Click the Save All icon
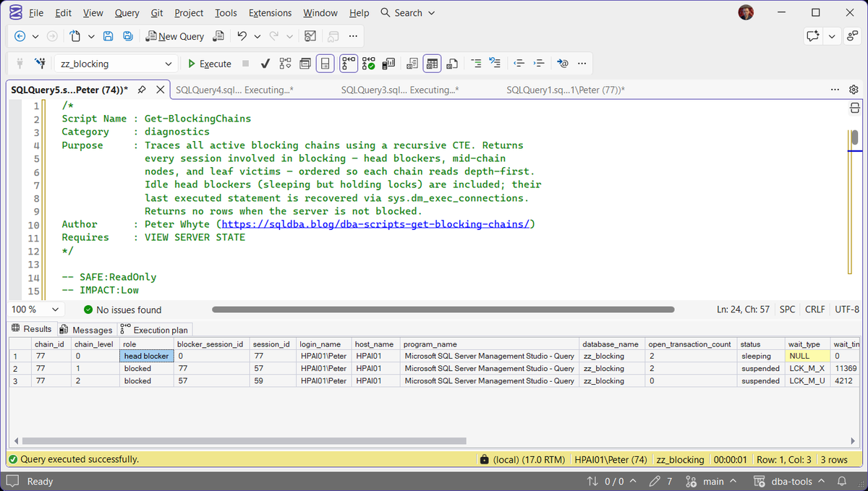 (x=128, y=36)
